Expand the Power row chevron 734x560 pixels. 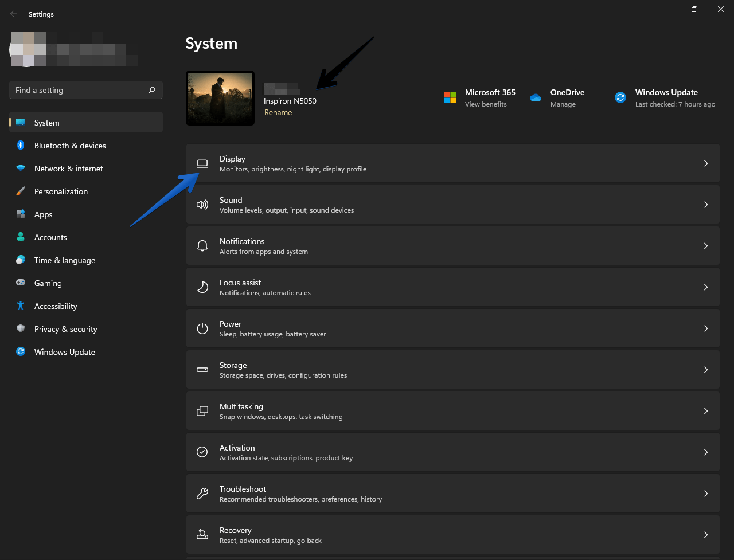tap(706, 328)
